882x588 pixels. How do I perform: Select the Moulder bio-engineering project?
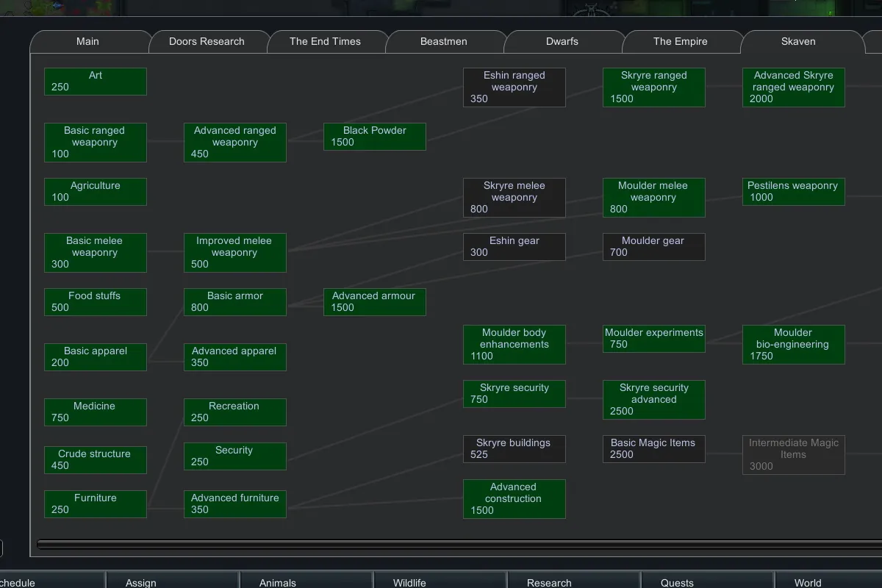point(793,345)
